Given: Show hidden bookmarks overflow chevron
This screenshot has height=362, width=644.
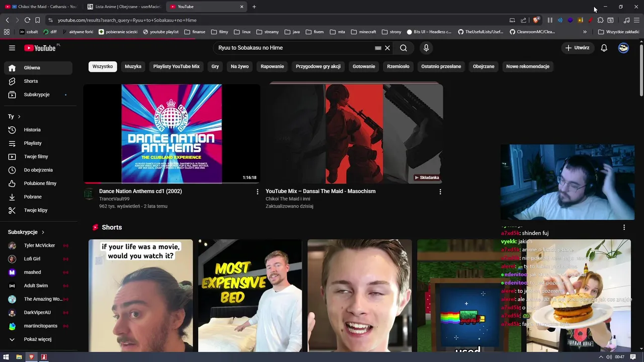Looking at the screenshot, I should 585,32.
